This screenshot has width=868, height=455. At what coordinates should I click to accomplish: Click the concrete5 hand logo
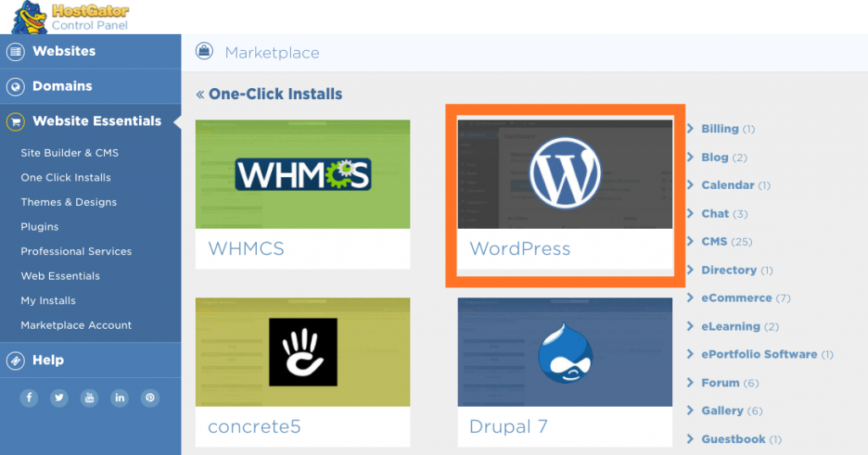point(303,352)
